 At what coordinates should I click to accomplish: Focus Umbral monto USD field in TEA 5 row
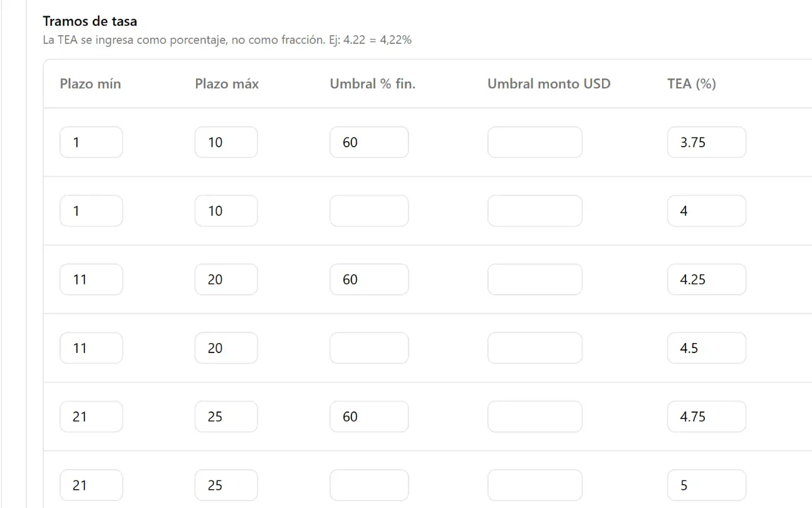tap(535, 485)
